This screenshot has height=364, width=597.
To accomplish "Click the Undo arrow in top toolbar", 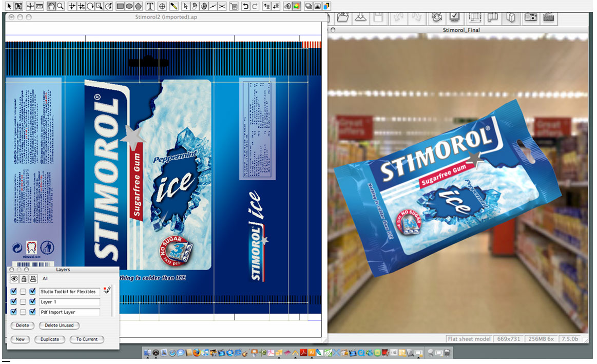I will pyautogui.click(x=245, y=6).
